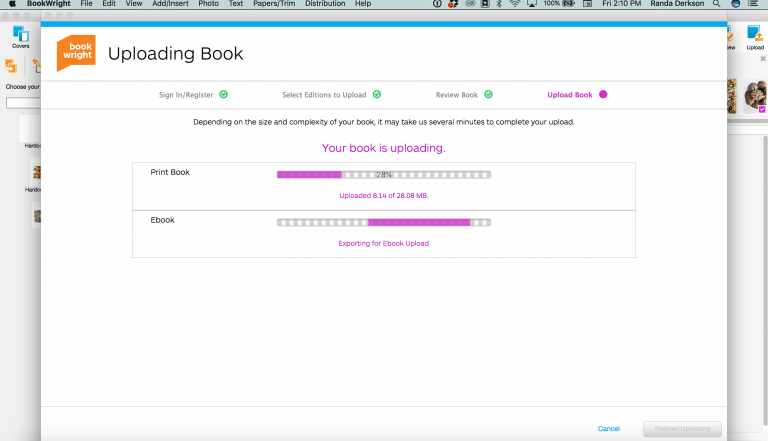Cancel the book upload
Screen dimensions: 768x441
pyautogui.click(x=609, y=428)
